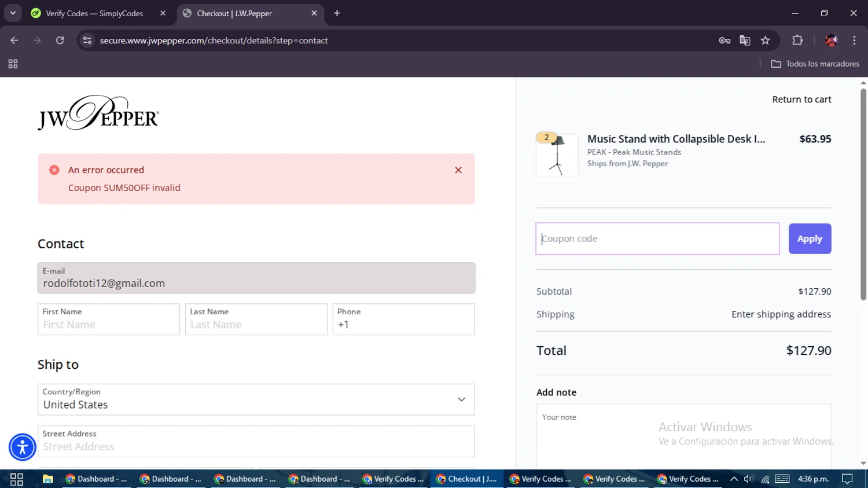Open the apps grid in bookmarks bar
The width and height of the screenshot is (868, 488).
13,64
